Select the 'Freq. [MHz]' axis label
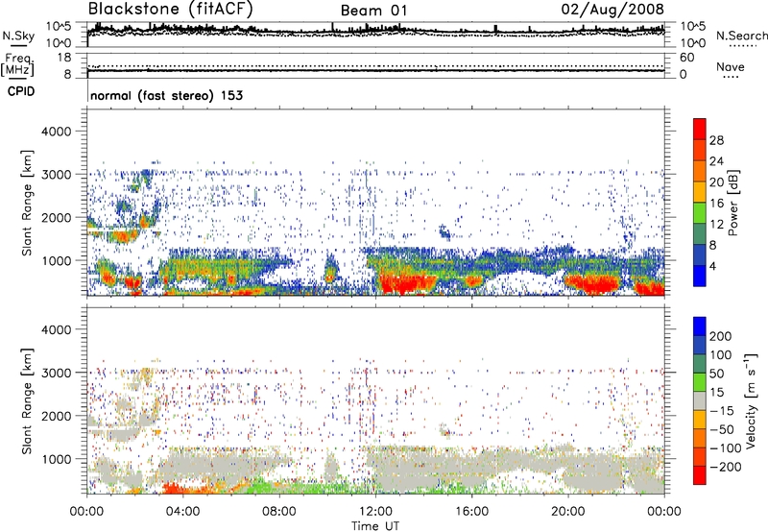The height and width of the screenshot is (532, 768). coord(17,64)
